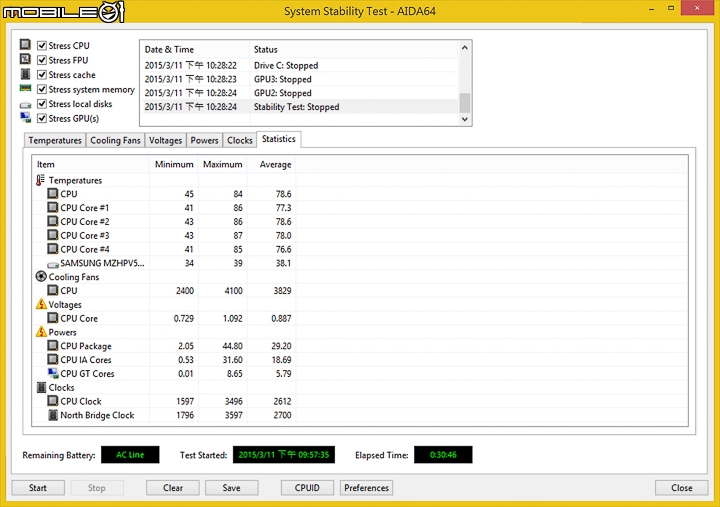This screenshot has width=720, height=507.
Task: Click the Elapsed Time value 0:30:46
Action: [x=443, y=455]
